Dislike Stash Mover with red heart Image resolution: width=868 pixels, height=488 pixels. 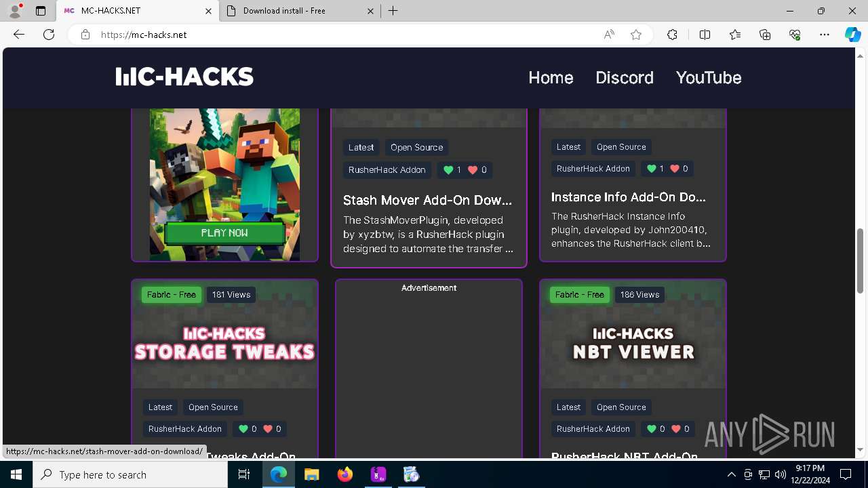(473, 170)
